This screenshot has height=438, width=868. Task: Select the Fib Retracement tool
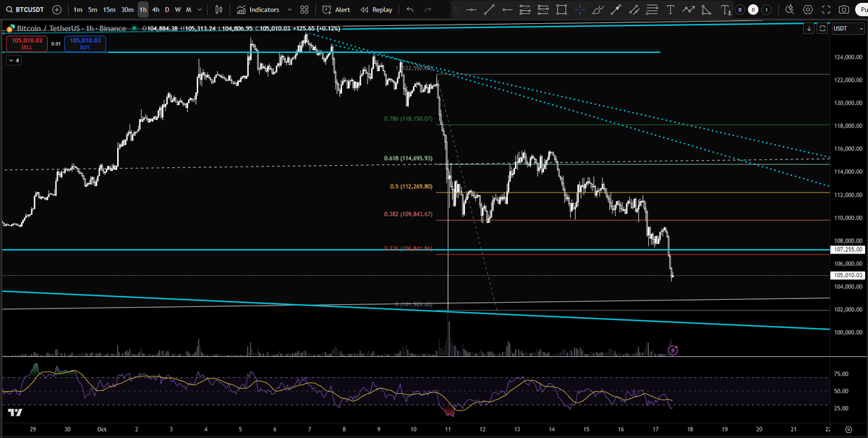pos(525,9)
